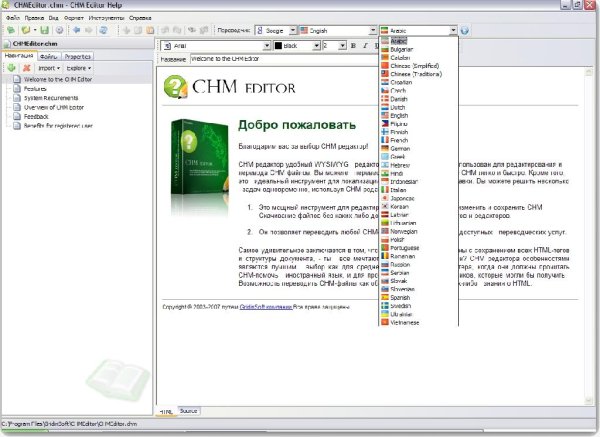Click the greyed undo toolbar icon
Viewport: 600px width, 437px height.
tap(165, 30)
